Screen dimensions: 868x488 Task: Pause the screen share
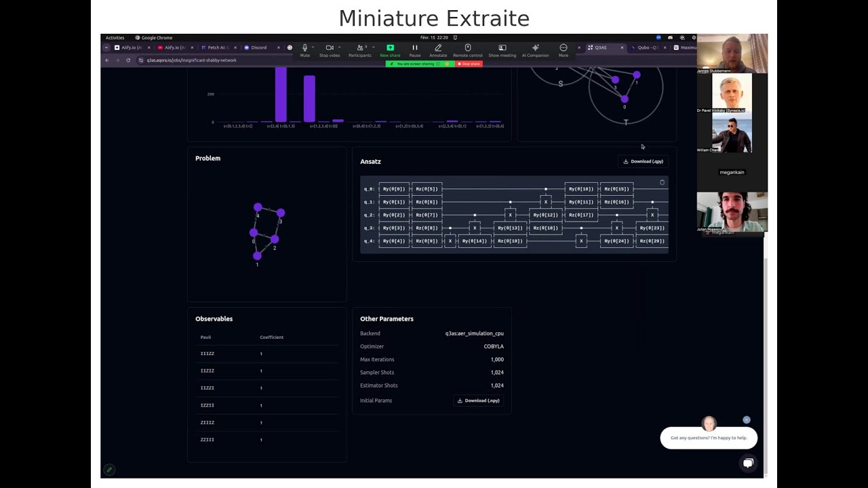415,48
